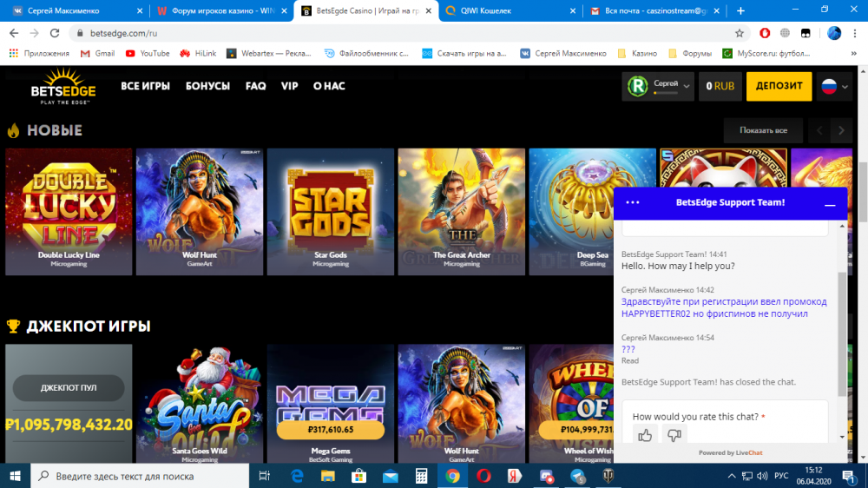Open MyScore bookmark
This screenshot has height=488, width=868.
click(x=766, y=54)
